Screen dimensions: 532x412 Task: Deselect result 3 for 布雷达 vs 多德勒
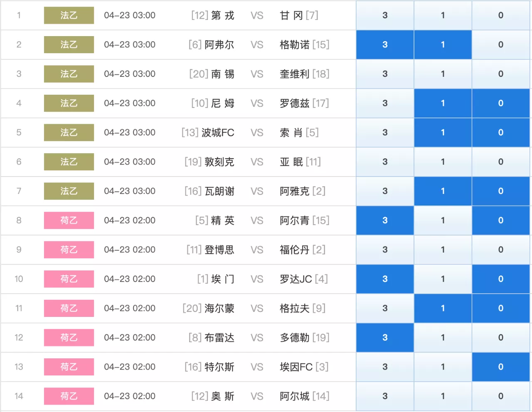385,337
